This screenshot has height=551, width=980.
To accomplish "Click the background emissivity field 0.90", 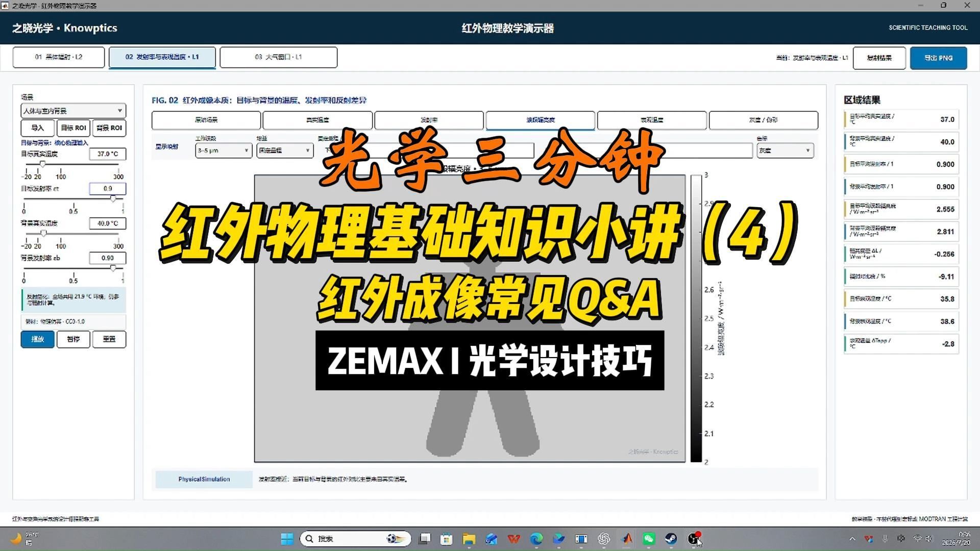I will point(108,258).
